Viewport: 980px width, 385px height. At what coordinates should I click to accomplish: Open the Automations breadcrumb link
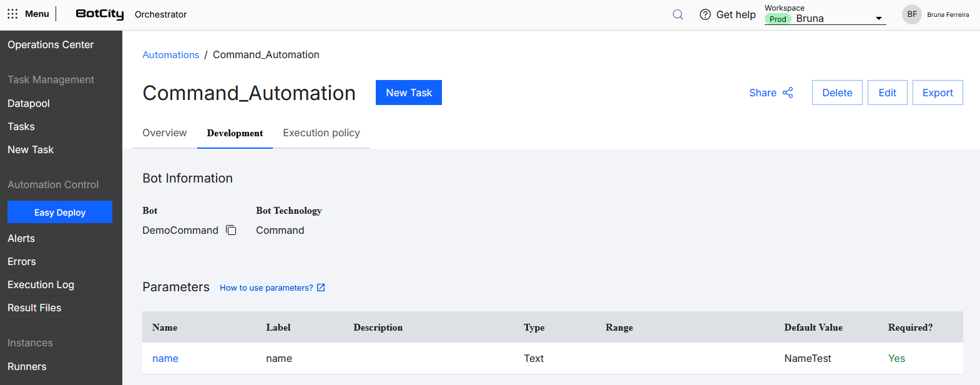point(171,55)
